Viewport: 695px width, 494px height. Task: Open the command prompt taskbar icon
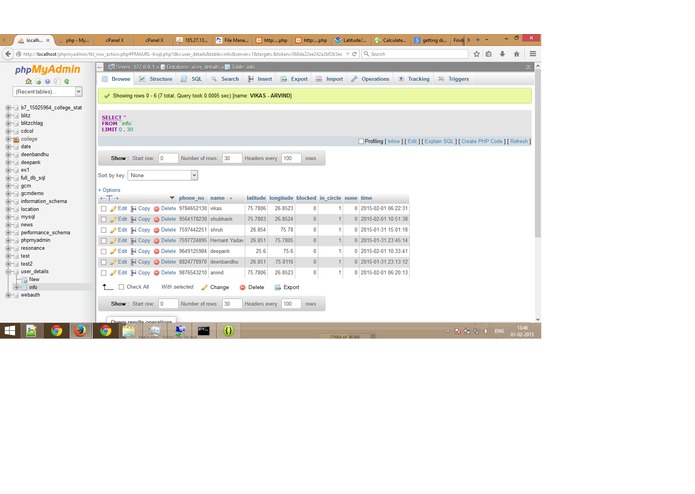[x=203, y=331]
